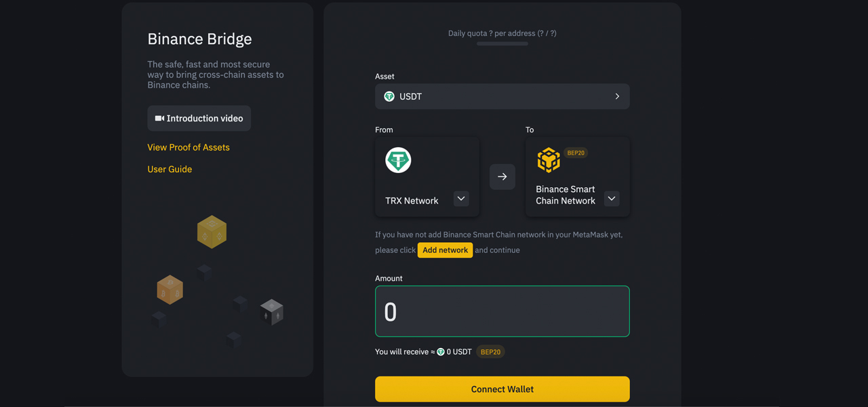The image size is (868, 407).
Task: Click the Connect Wallet button
Action: point(502,389)
